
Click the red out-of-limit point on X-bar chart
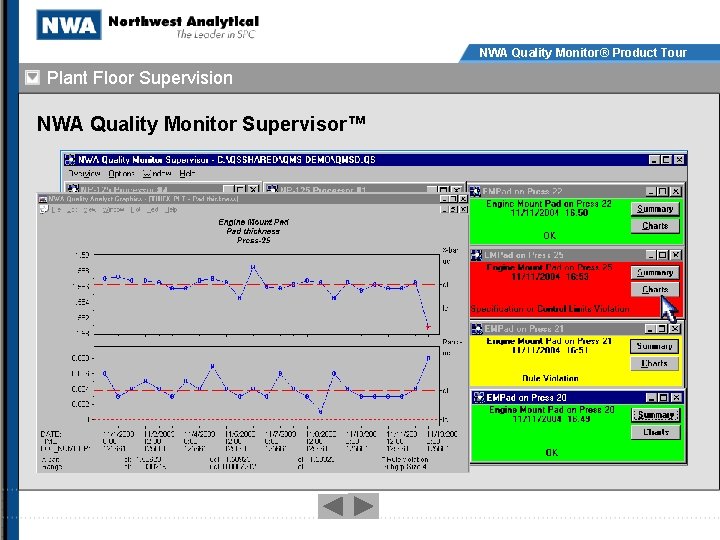pyautogui.click(x=428, y=327)
